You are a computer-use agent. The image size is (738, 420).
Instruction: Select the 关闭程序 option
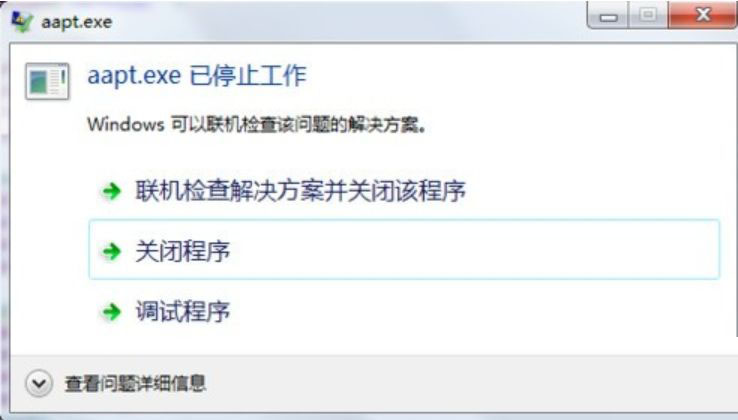404,250
